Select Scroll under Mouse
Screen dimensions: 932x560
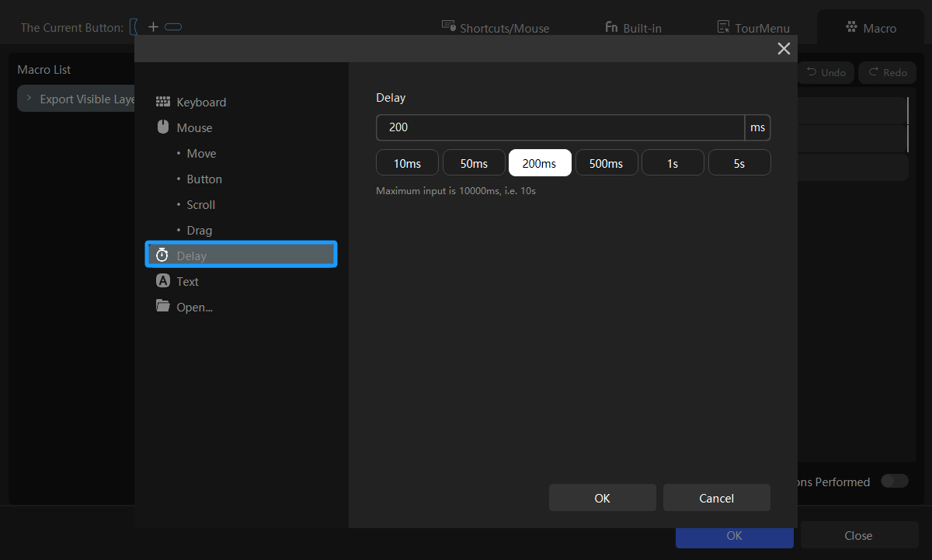201,204
